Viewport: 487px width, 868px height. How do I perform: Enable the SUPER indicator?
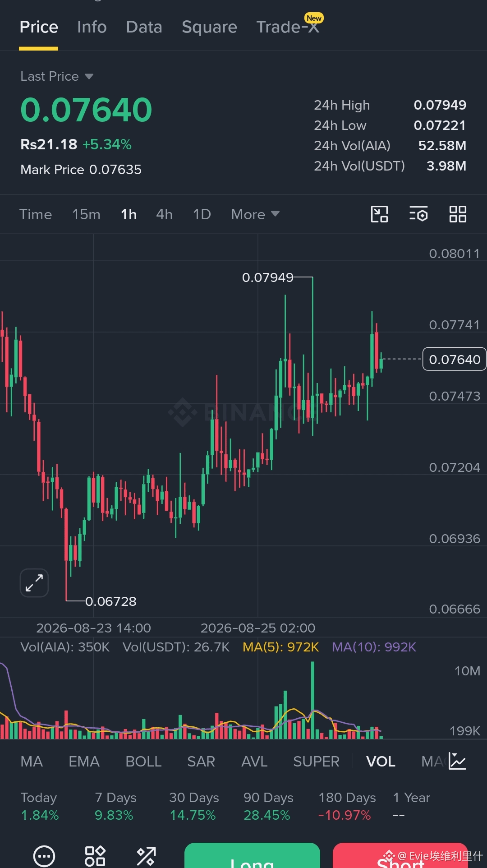pos(316,762)
